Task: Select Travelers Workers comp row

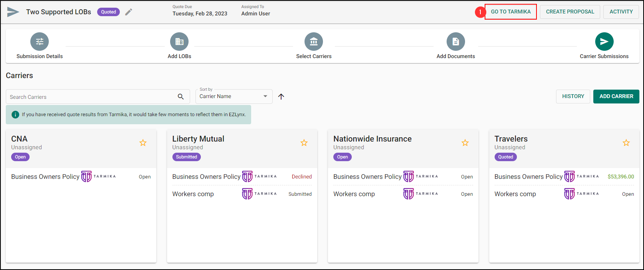Action: (x=564, y=194)
